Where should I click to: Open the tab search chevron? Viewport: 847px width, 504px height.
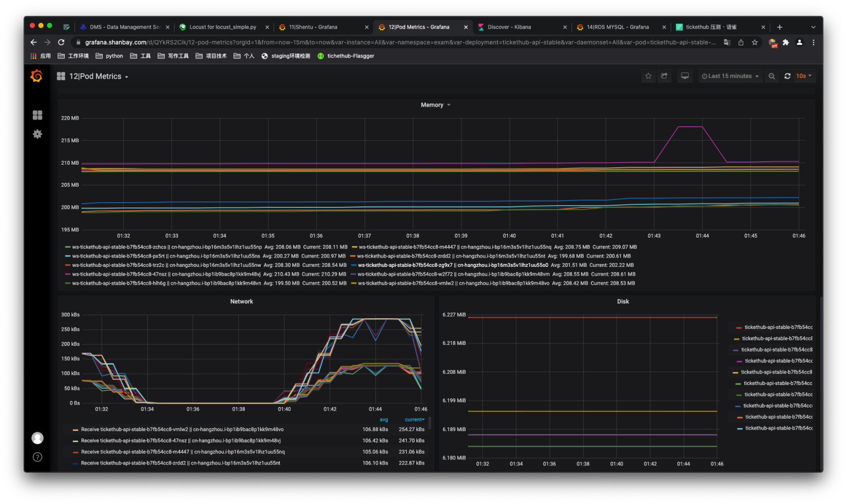tap(813, 27)
